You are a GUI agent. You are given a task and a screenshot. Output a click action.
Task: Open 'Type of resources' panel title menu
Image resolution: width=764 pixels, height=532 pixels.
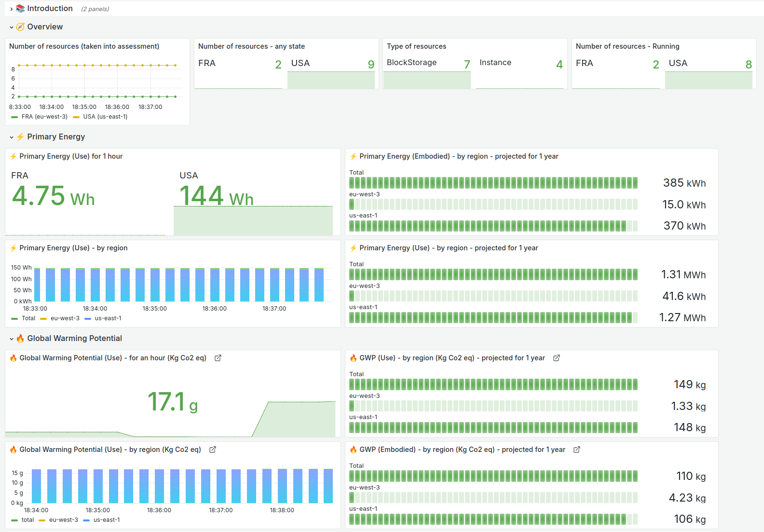[416, 46]
